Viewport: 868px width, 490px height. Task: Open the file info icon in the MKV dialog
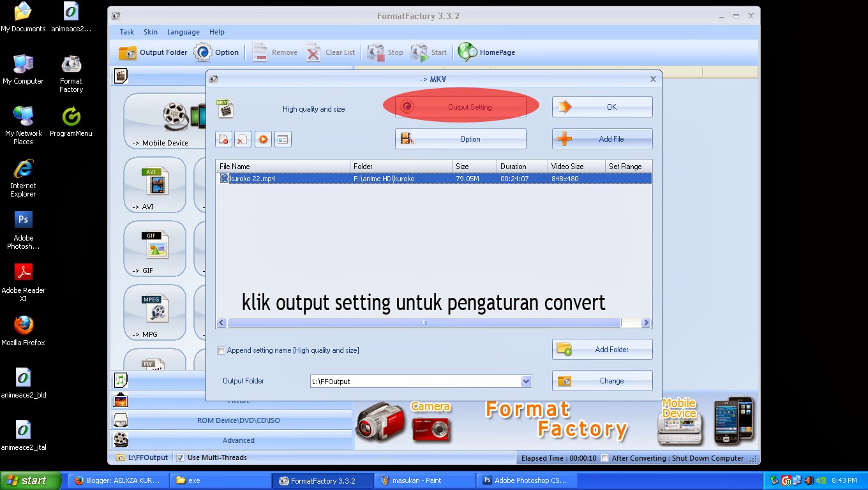[x=283, y=138]
